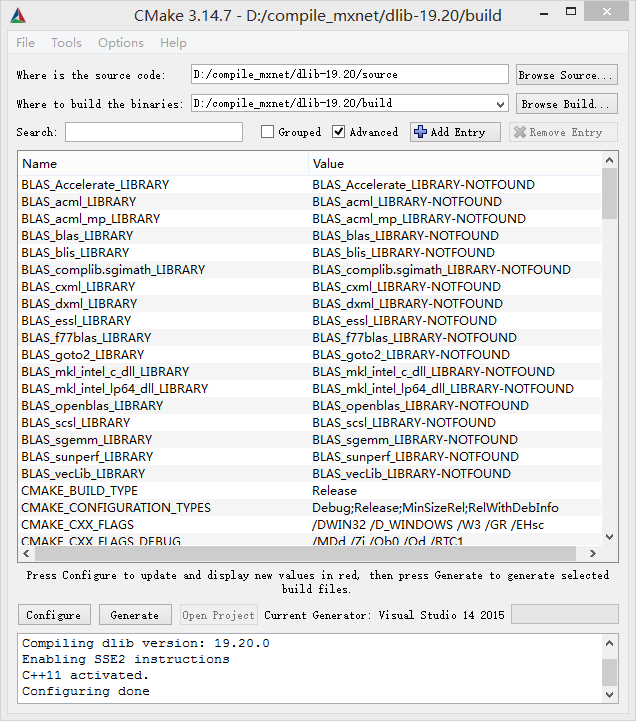The height and width of the screenshot is (721, 636).
Task: Minimize the CMake window
Action: click(x=544, y=14)
